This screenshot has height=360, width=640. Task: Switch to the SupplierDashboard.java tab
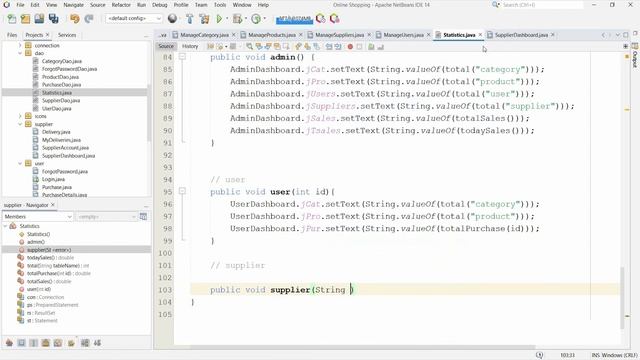pos(521,35)
